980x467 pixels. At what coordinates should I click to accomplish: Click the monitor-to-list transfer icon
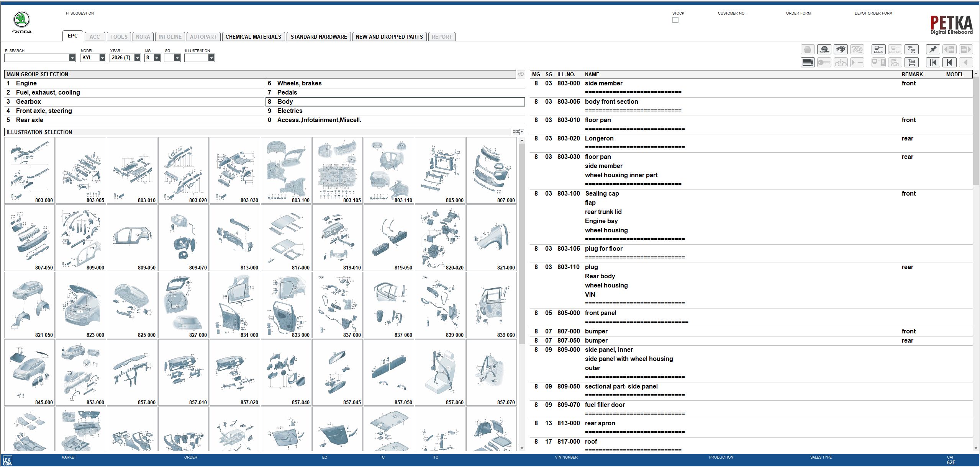point(878,62)
